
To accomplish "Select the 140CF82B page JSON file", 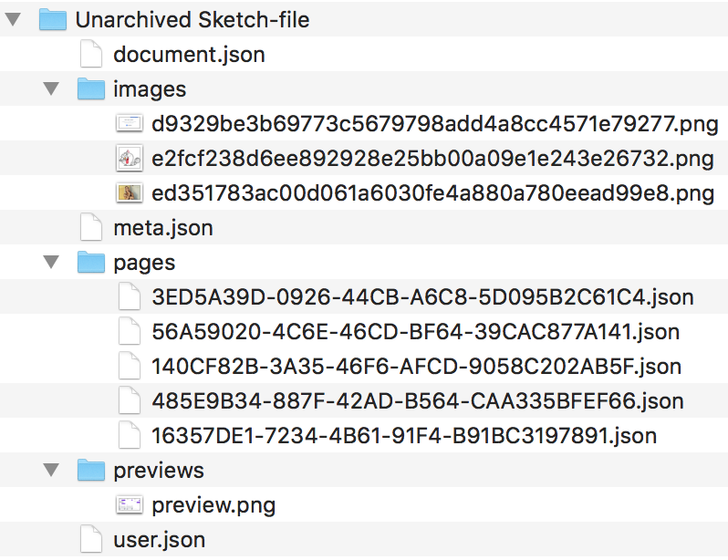I will 416,366.
